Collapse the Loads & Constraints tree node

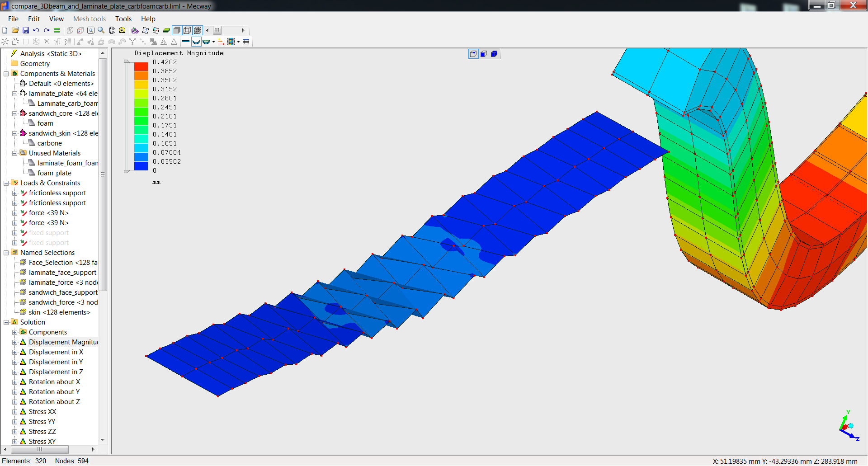[6, 183]
